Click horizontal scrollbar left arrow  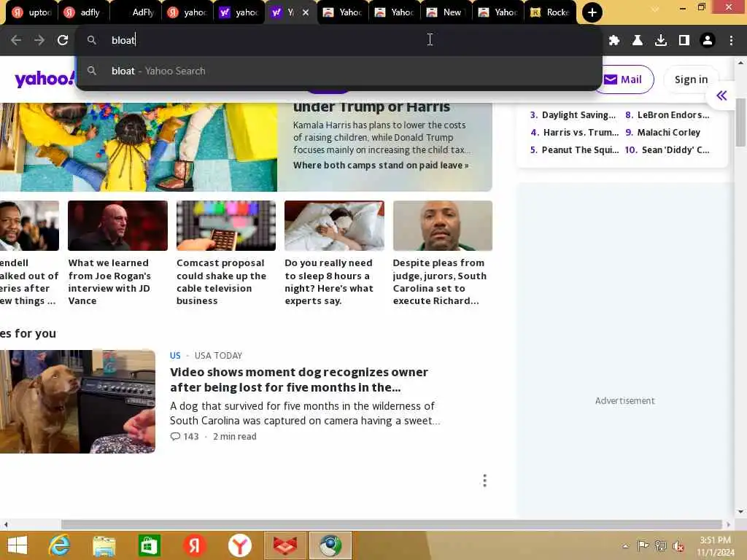(x=5, y=524)
